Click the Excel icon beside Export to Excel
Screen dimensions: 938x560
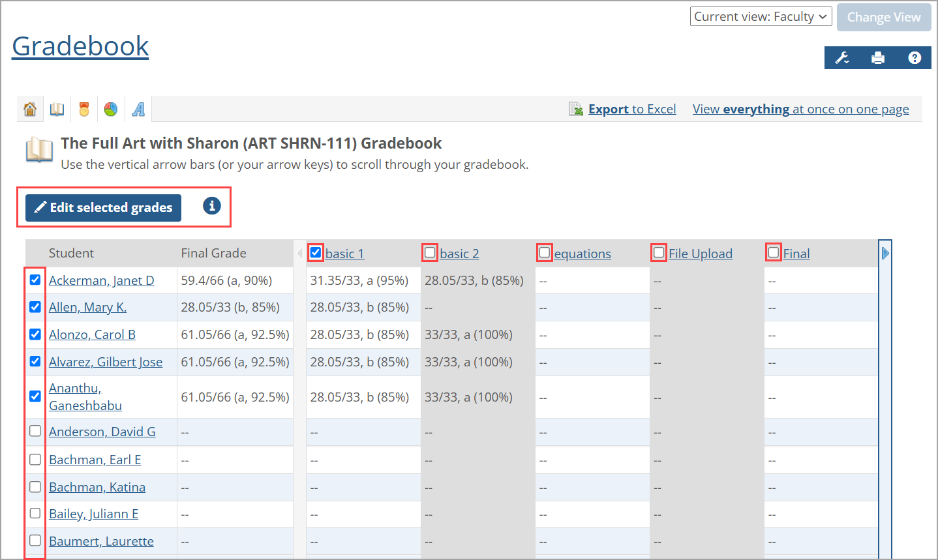[x=576, y=109]
